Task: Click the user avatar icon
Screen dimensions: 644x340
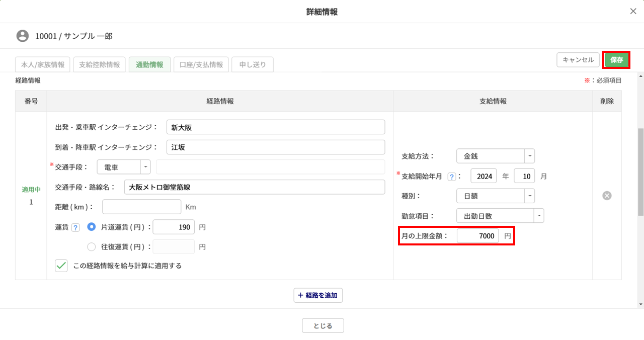Action: [23, 36]
